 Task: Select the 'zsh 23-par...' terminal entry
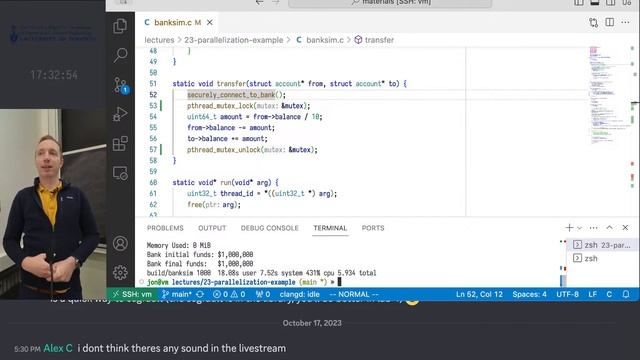[x=602, y=245]
